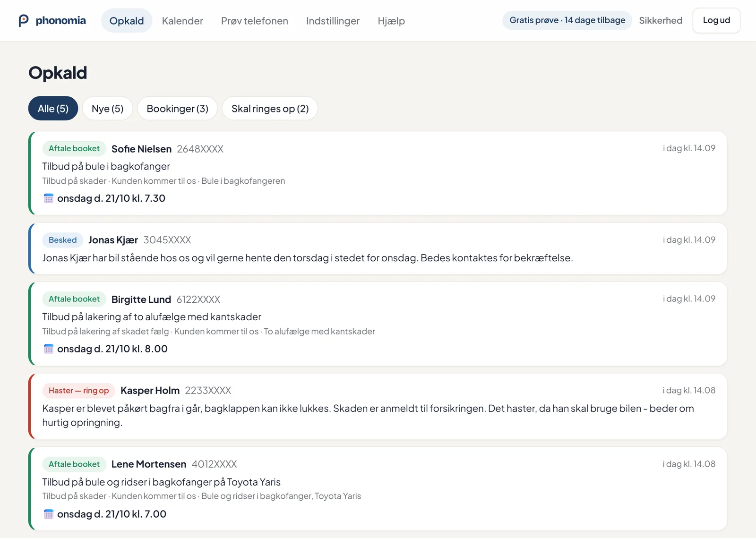Screen dimensions: 756x538
Task: Select the Alle (5) filter
Action: [x=53, y=109]
